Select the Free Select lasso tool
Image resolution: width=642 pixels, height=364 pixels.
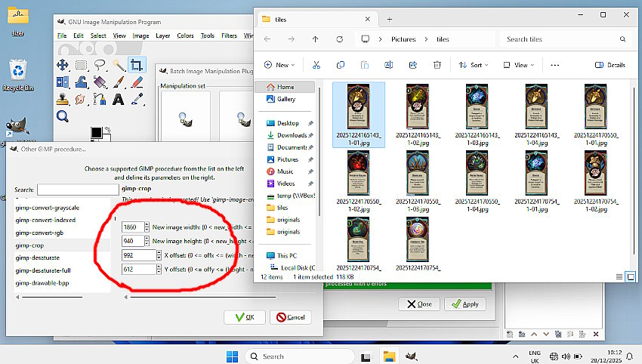pyautogui.click(x=100, y=65)
